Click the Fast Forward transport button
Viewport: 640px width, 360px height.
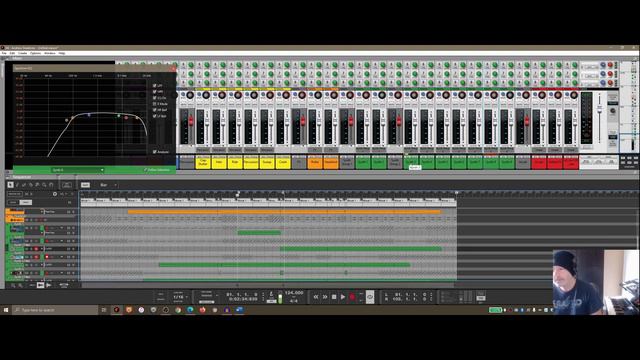[324, 297]
